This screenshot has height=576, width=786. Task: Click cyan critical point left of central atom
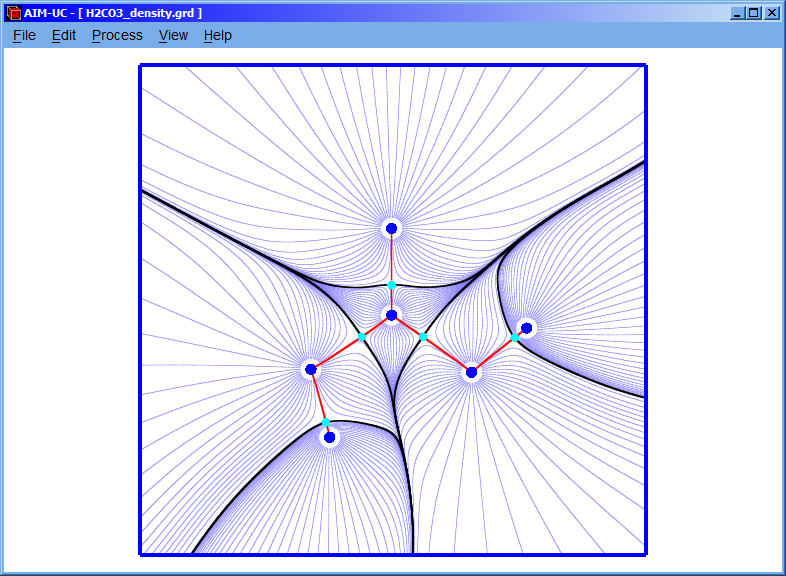click(x=362, y=337)
